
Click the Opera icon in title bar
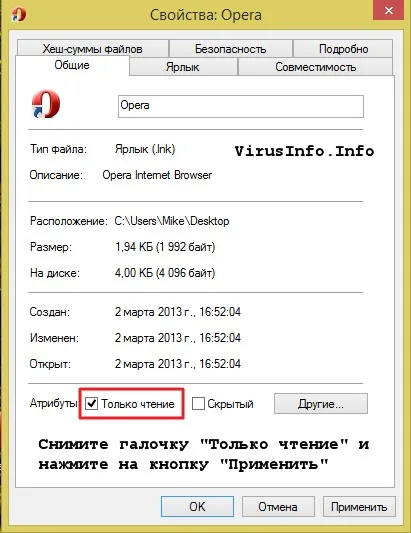19,14
